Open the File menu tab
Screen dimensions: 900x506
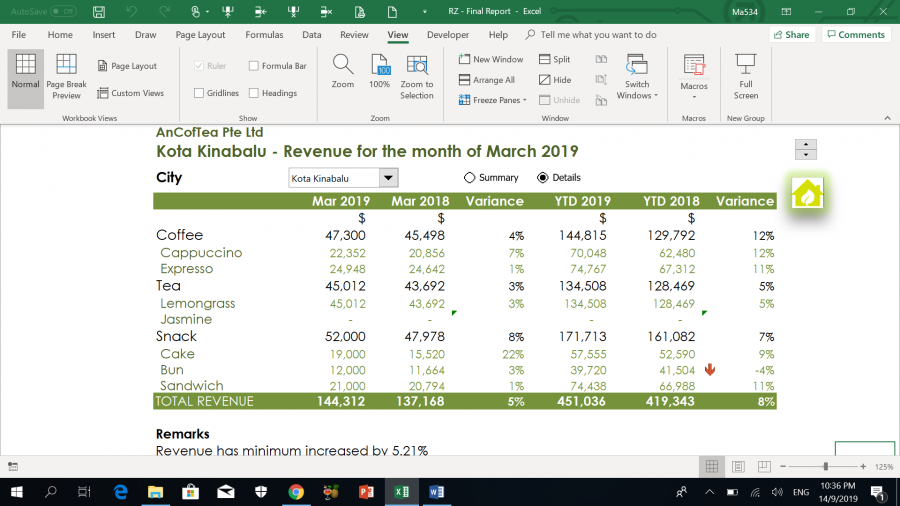[19, 35]
